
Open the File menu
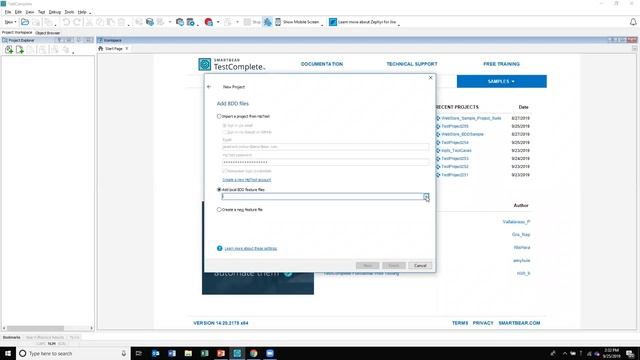coord(8,12)
